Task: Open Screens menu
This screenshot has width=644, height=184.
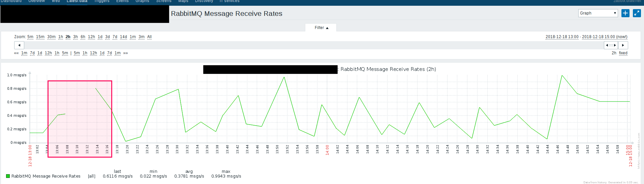Action: (x=164, y=1)
